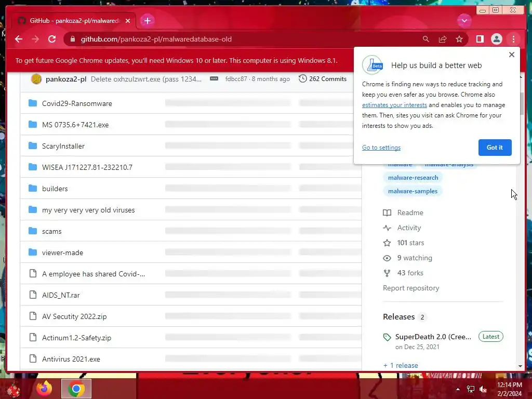Open ScaryInstaller folder
Viewport: 532px width, 399px height.
[63, 146]
